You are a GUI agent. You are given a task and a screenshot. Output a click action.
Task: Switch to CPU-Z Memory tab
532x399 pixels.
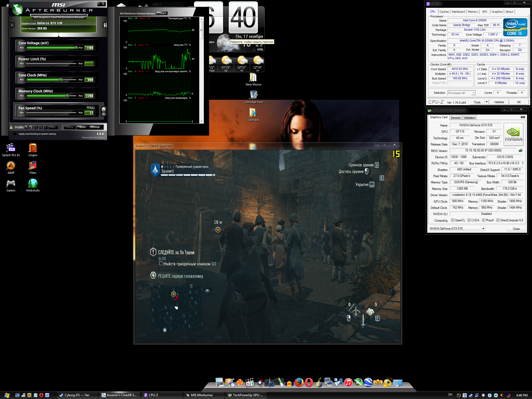473,12
